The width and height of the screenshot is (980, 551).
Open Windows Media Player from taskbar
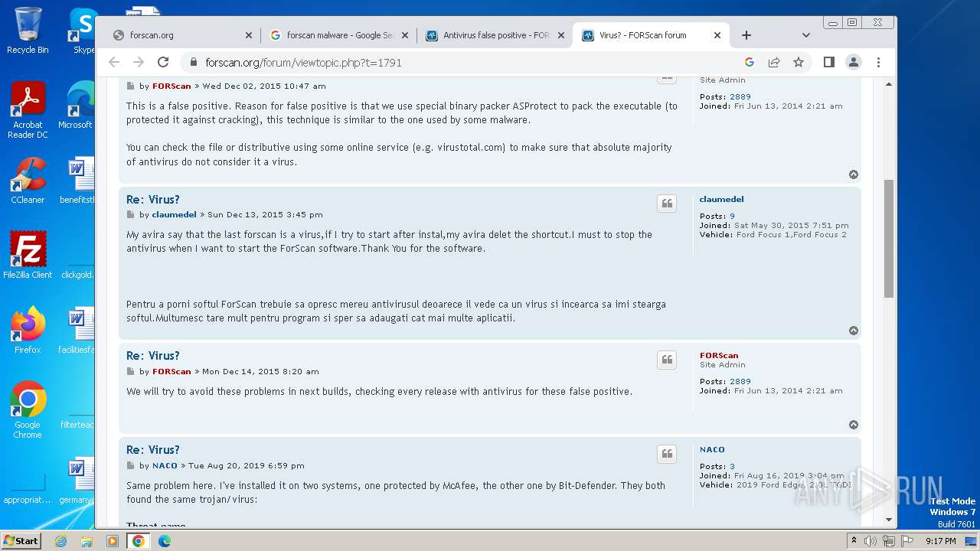113,541
